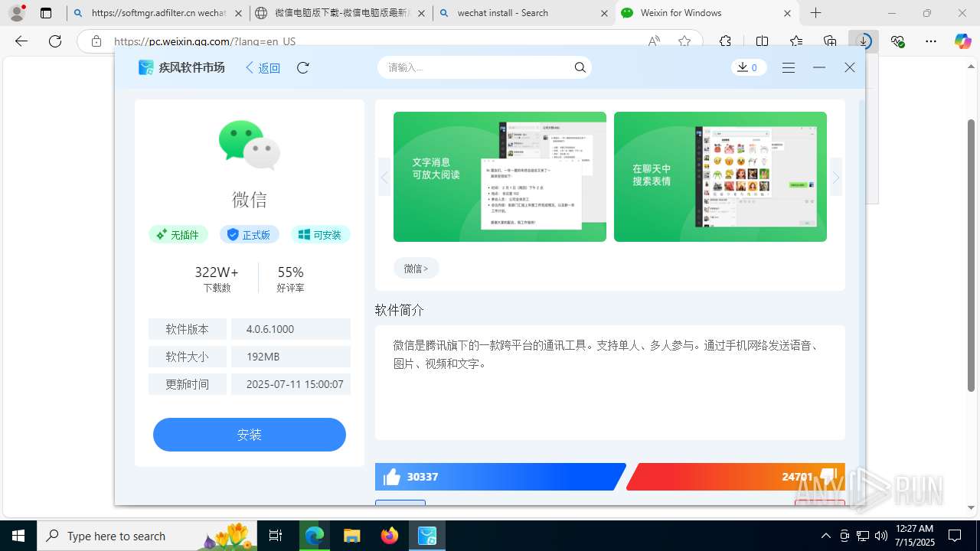Screen dimensions: 980x551
Task: Click the lock site information icon
Action: coord(96,41)
